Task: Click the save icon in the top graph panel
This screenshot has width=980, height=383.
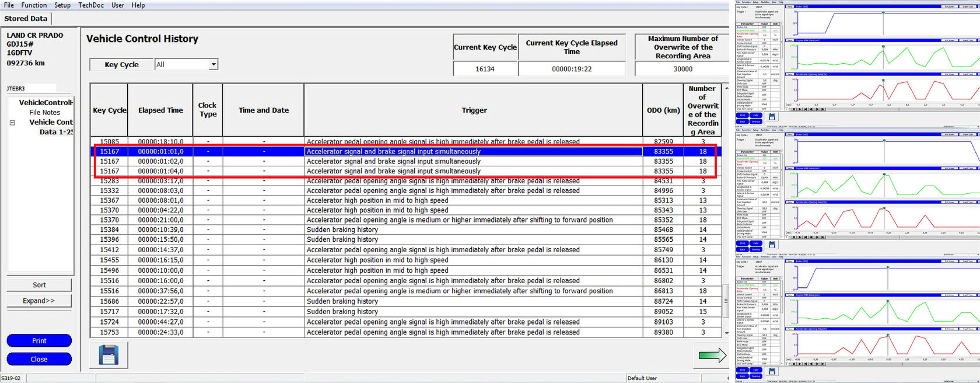Action: (x=772, y=117)
